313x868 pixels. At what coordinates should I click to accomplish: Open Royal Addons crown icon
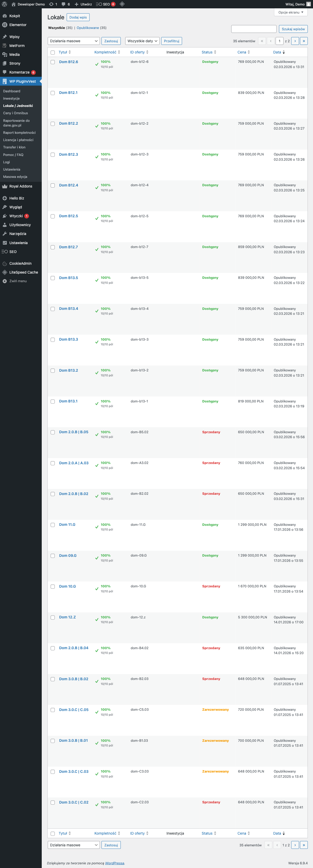click(x=5, y=186)
